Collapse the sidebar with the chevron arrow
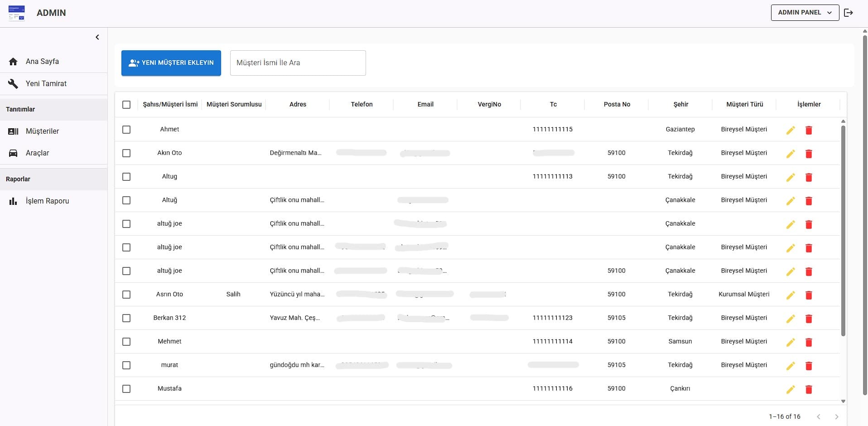 [97, 37]
